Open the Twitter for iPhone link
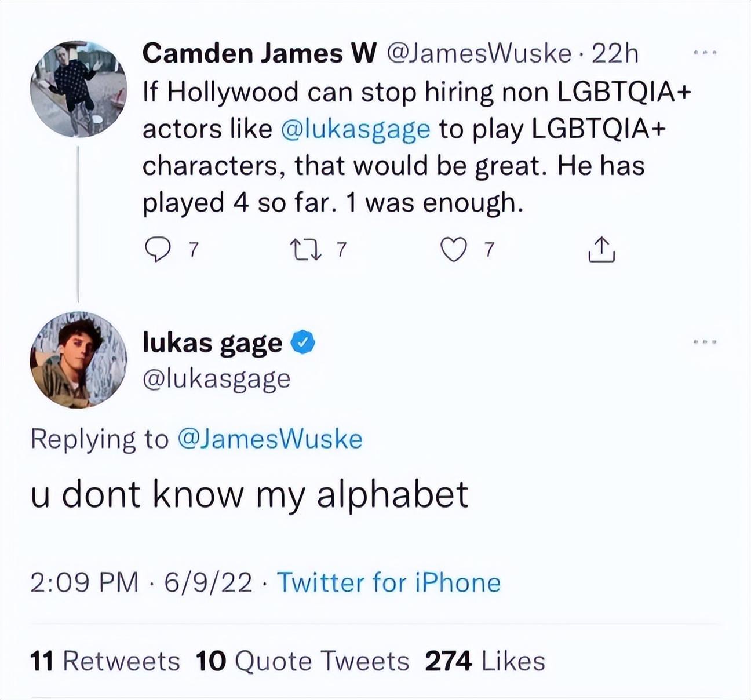Viewport: 751px width, 700px height. [389, 582]
